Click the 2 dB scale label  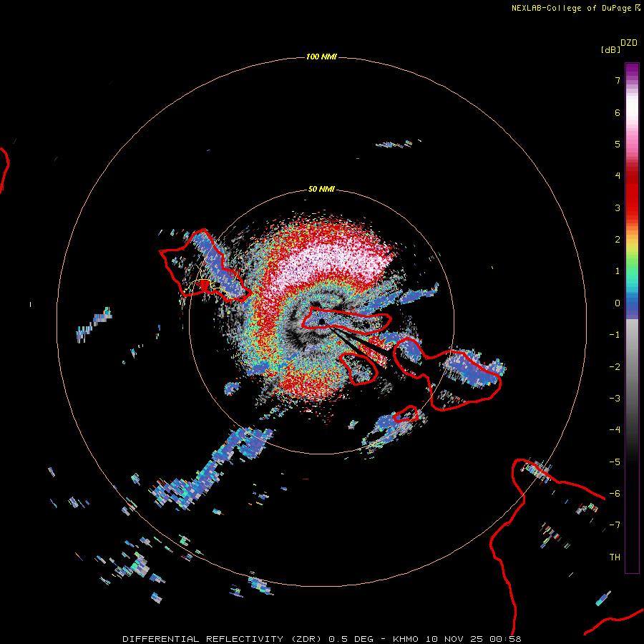618,240
